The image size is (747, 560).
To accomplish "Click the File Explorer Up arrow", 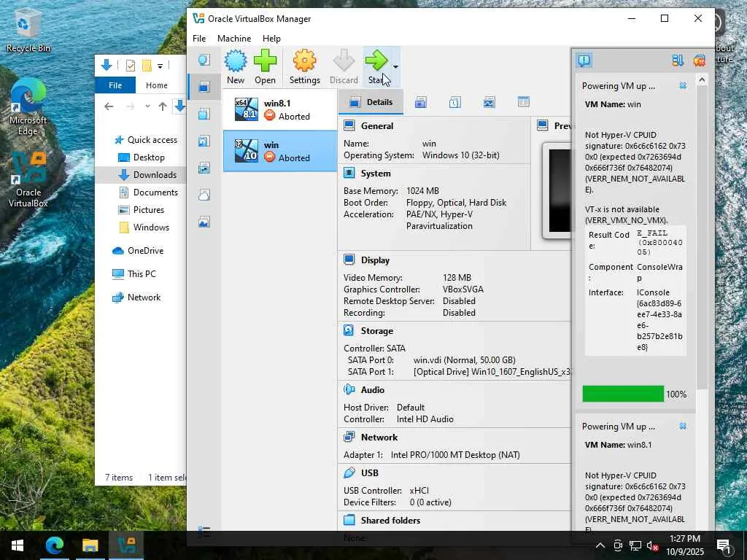I will (163, 106).
